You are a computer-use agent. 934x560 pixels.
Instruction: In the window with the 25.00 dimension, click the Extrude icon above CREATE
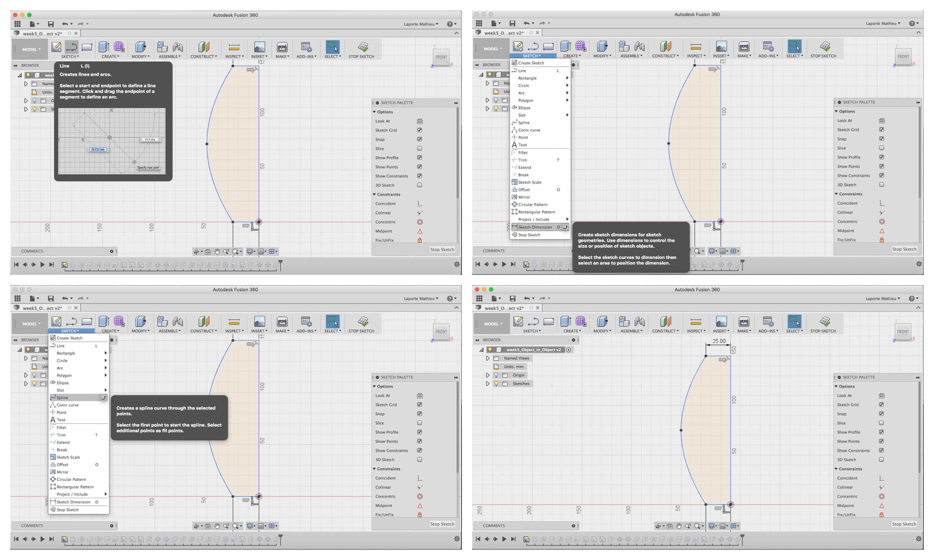pos(565,321)
